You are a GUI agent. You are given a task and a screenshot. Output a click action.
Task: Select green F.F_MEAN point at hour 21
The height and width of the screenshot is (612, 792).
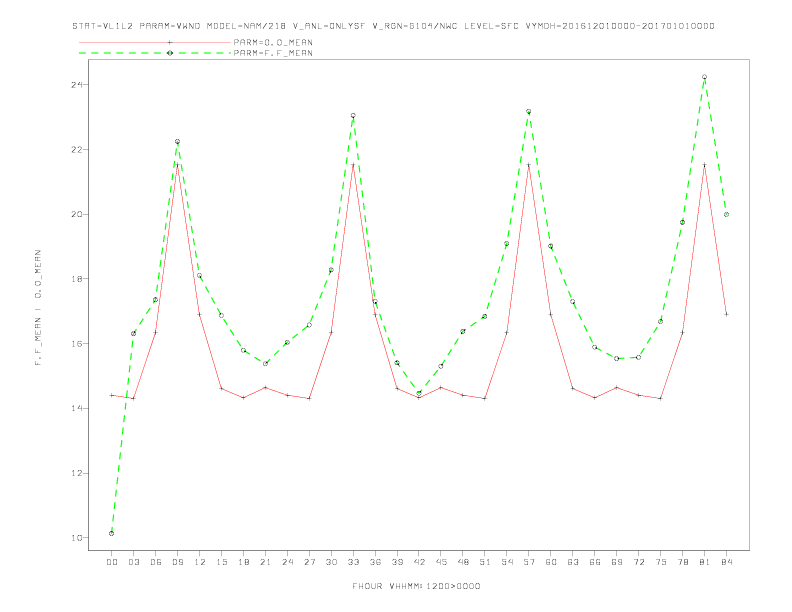265,364
